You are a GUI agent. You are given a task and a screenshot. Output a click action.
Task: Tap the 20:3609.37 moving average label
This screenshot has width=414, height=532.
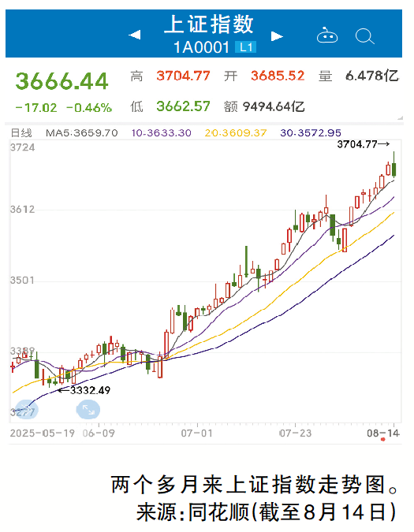point(236,132)
